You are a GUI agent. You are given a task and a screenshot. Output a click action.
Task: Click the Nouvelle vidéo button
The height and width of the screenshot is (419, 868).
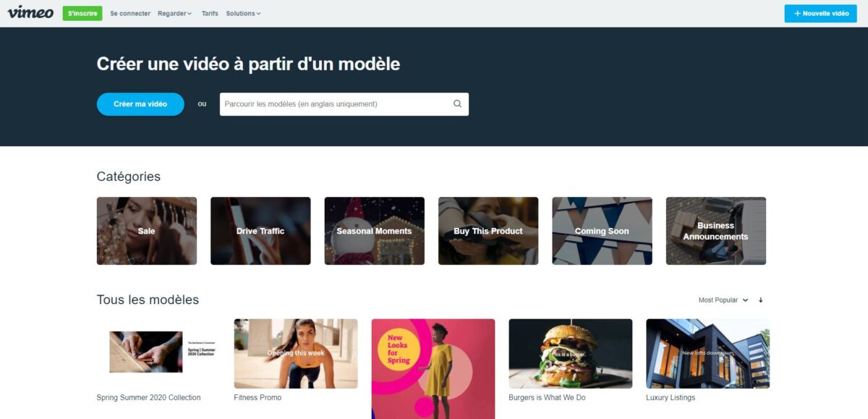click(x=820, y=13)
